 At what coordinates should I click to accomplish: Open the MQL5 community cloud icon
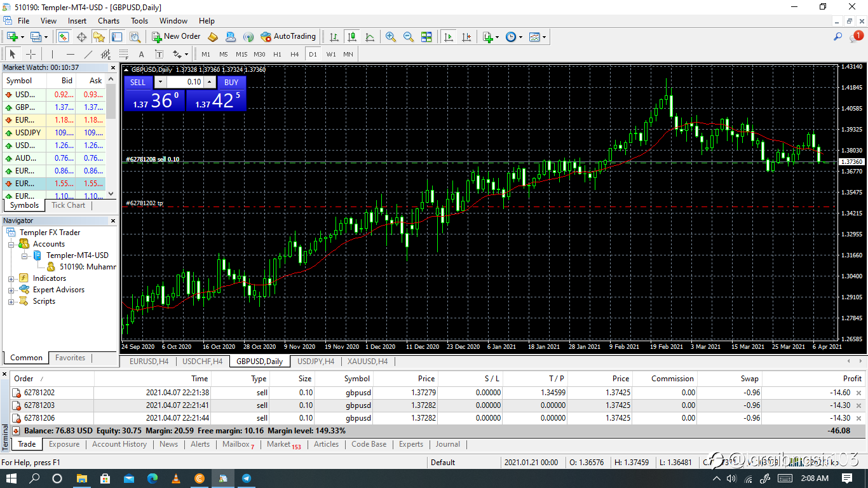point(231,37)
